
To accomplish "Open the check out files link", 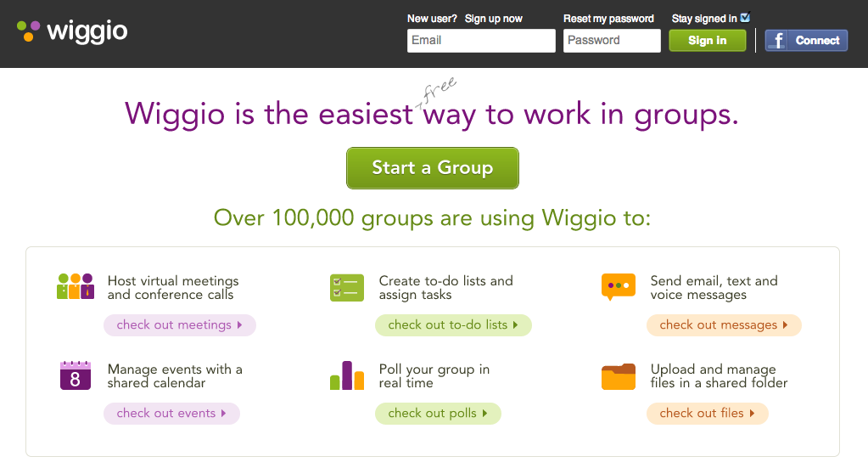I will (x=708, y=414).
